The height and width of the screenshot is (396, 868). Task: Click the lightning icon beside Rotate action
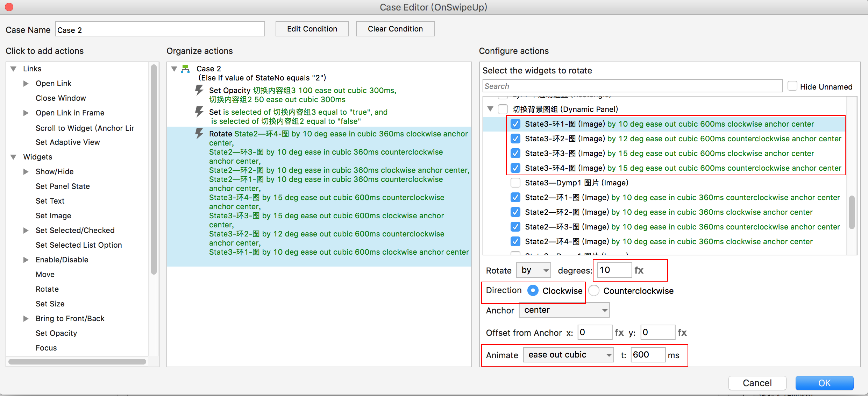click(199, 134)
